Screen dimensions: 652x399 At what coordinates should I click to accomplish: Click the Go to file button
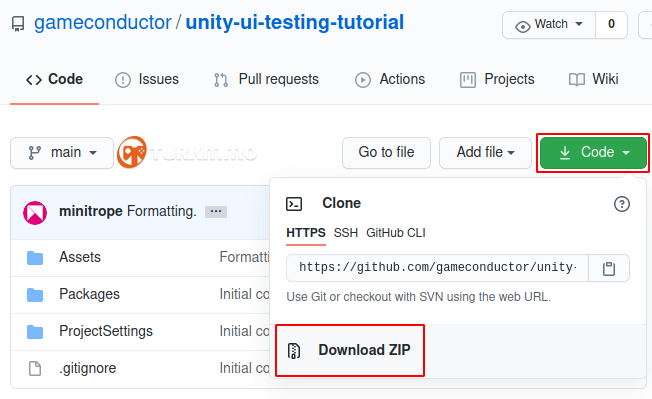(x=386, y=153)
